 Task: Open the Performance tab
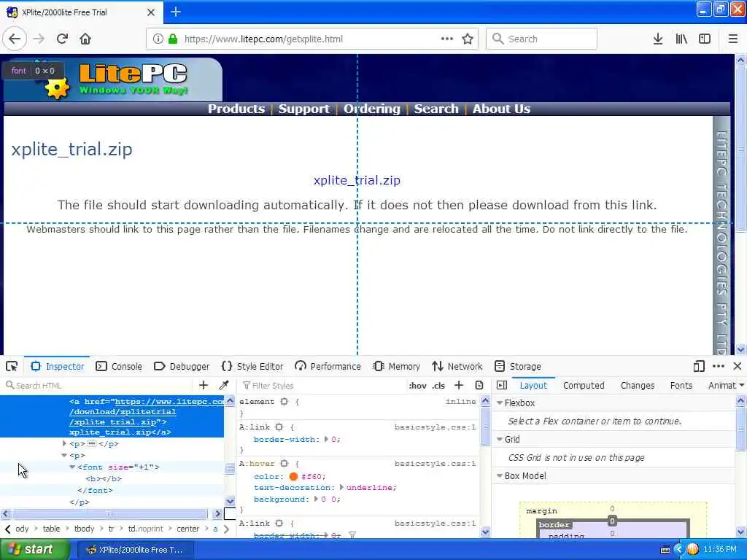328,366
